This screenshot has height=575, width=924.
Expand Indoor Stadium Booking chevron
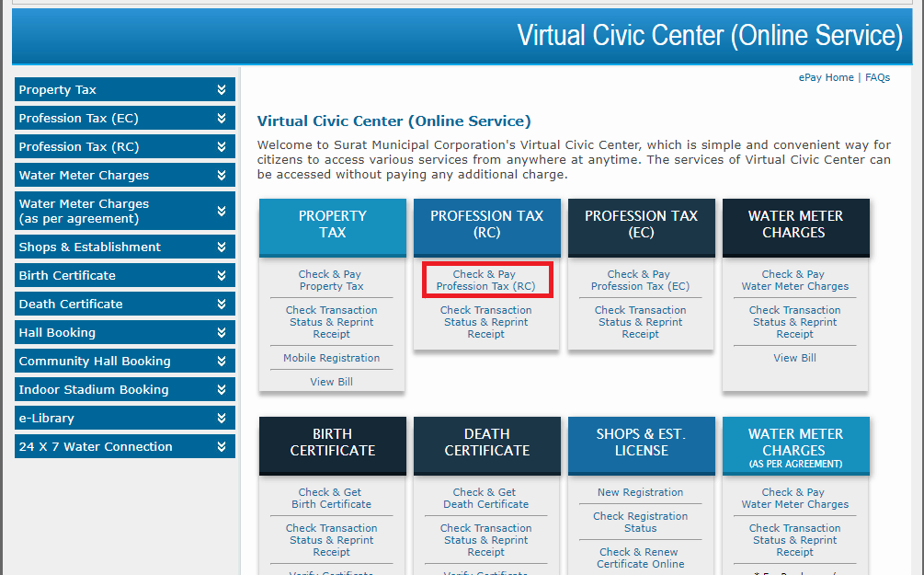click(x=222, y=389)
